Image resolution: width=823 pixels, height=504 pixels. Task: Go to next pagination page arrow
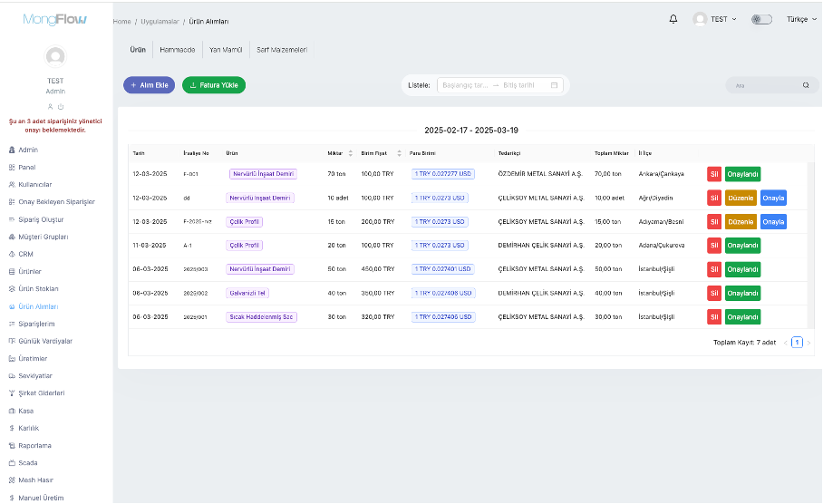pyautogui.click(x=808, y=343)
